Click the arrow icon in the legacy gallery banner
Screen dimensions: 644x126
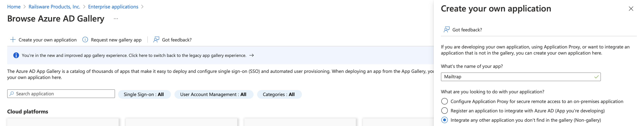coord(252,55)
